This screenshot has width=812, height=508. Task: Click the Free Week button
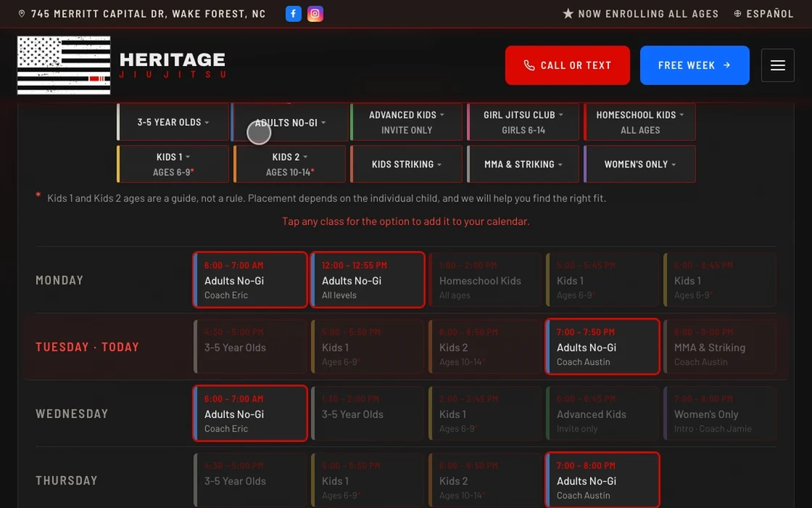[x=695, y=65]
